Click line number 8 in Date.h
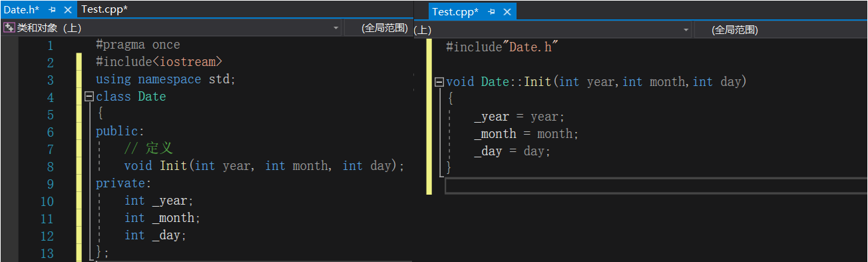 click(49, 167)
